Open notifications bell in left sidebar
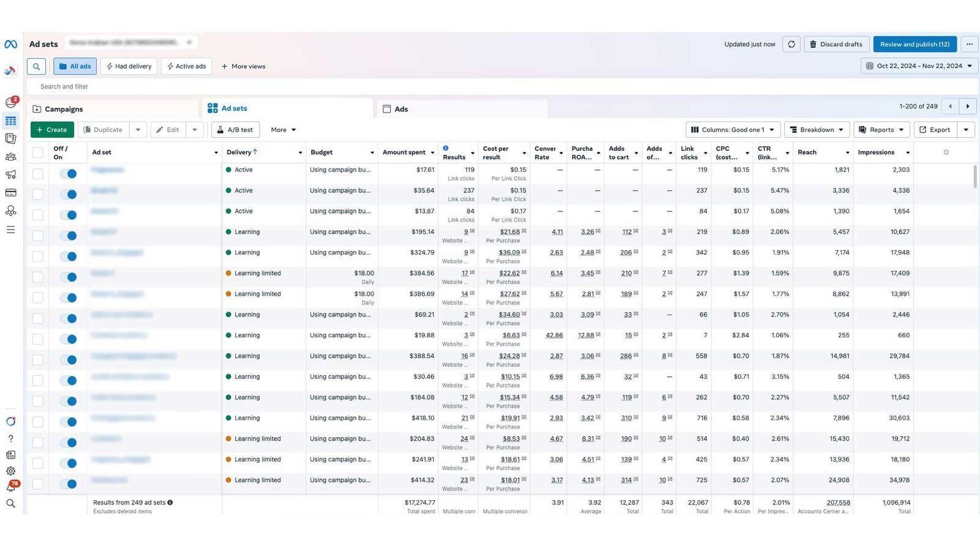980x551 pixels. point(11,487)
